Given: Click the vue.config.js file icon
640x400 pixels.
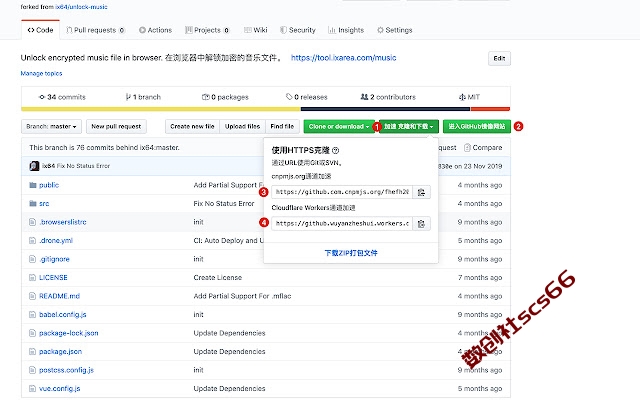Looking at the screenshot, I should click(x=33, y=389).
